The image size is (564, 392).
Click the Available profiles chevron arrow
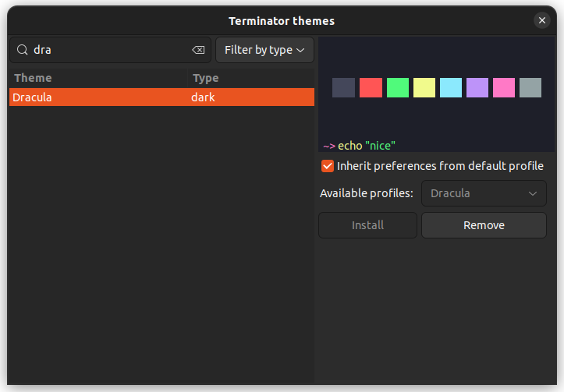533,194
